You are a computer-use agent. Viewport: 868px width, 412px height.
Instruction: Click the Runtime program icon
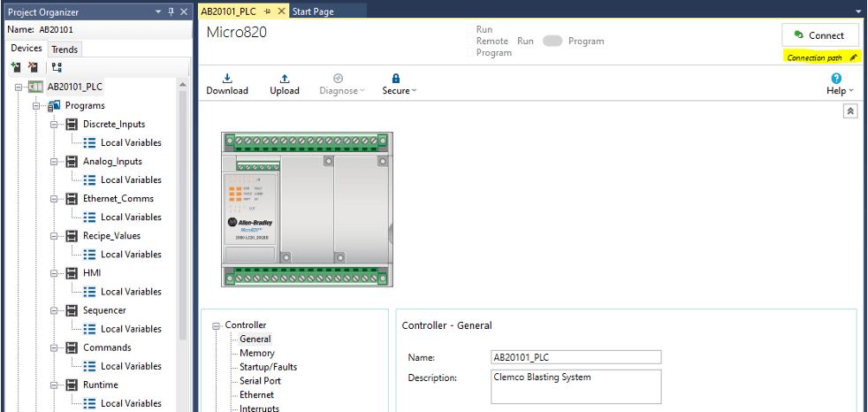72,385
